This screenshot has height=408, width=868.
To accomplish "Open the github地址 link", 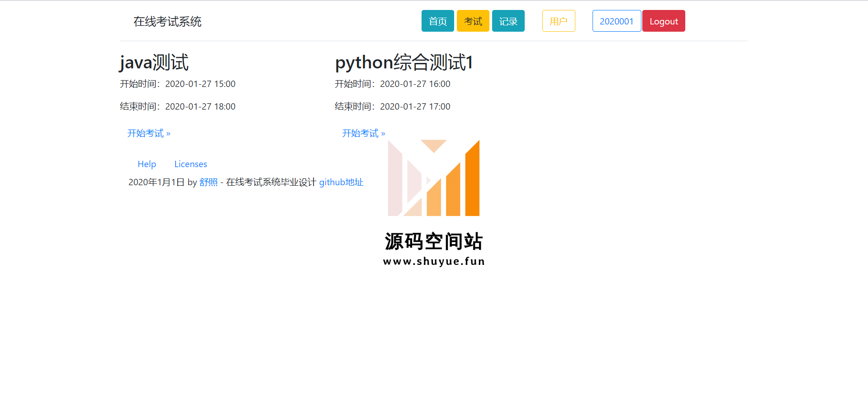I will tap(341, 182).
